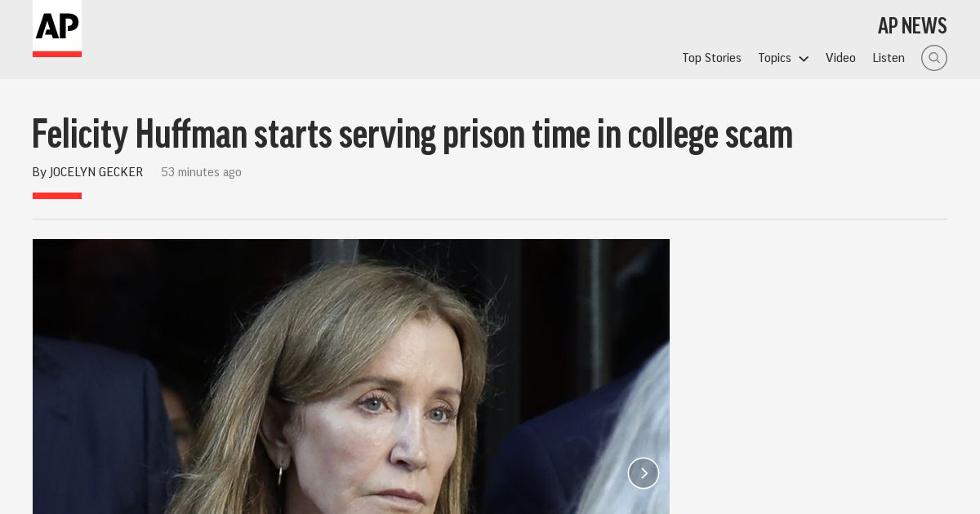The height and width of the screenshot is (514, 980).
Task: Open the Topics menu label
Action: tap(774, 58)
